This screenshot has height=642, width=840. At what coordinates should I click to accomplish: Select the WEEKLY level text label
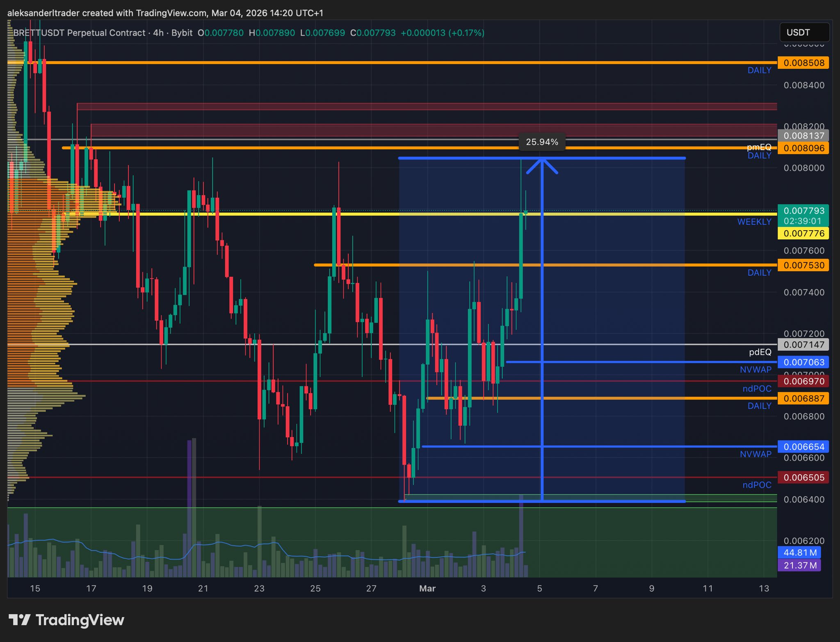pyautogui.click(x=754, y=222)
